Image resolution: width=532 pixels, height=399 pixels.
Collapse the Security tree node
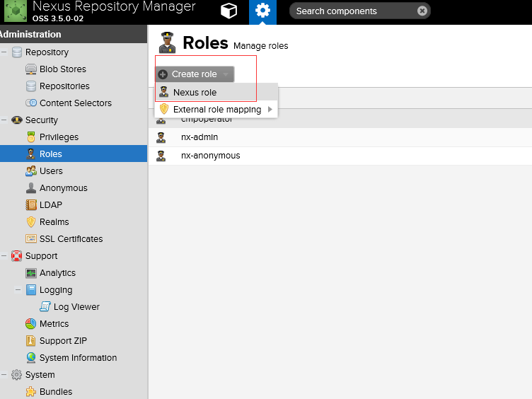point(4,120)
